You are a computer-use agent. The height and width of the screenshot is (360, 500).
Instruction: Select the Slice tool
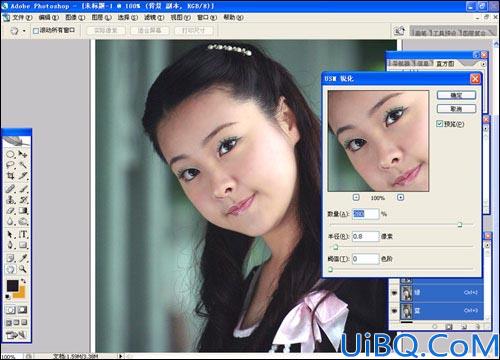[23, 175]
